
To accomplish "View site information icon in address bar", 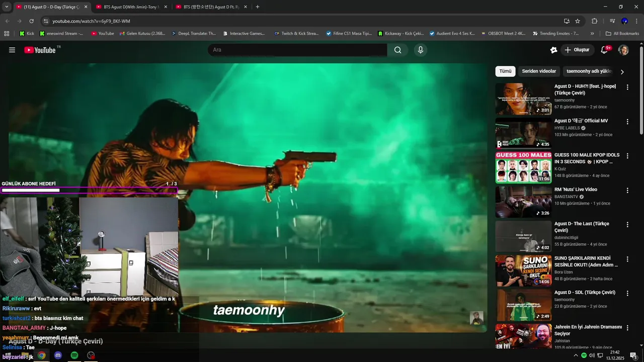I will pos(46,21).
